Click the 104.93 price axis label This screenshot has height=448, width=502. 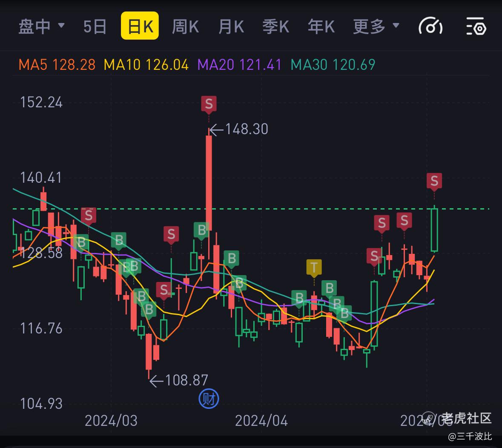coord(41,404)
